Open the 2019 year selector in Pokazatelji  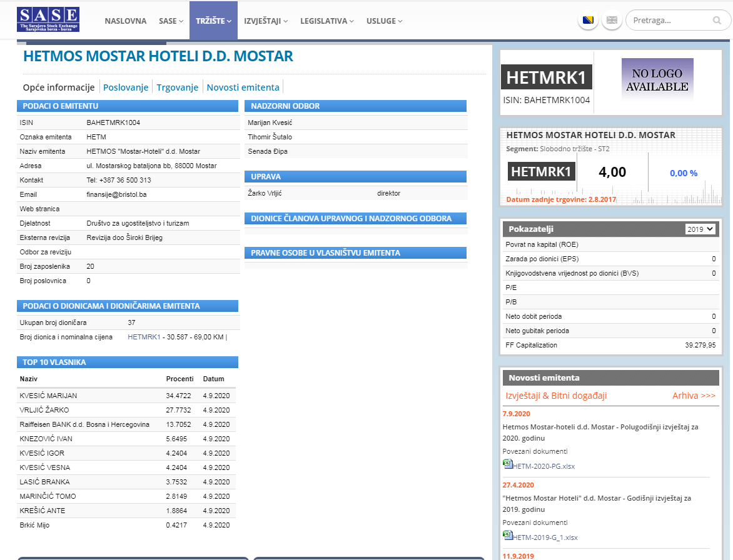pyautogui.click(x=700, y=229)
